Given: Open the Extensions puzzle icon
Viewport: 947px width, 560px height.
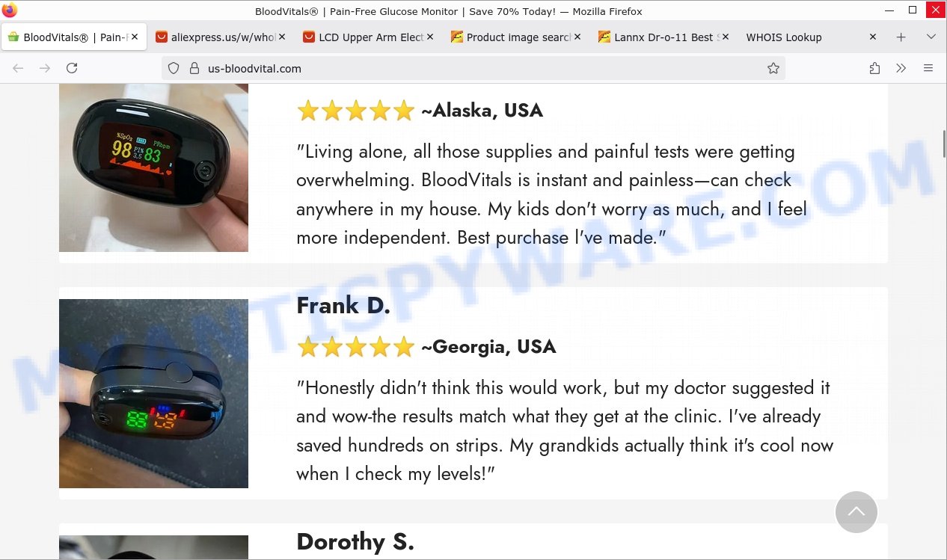Looking at the screenshot, I should click(x=874, y=68).
